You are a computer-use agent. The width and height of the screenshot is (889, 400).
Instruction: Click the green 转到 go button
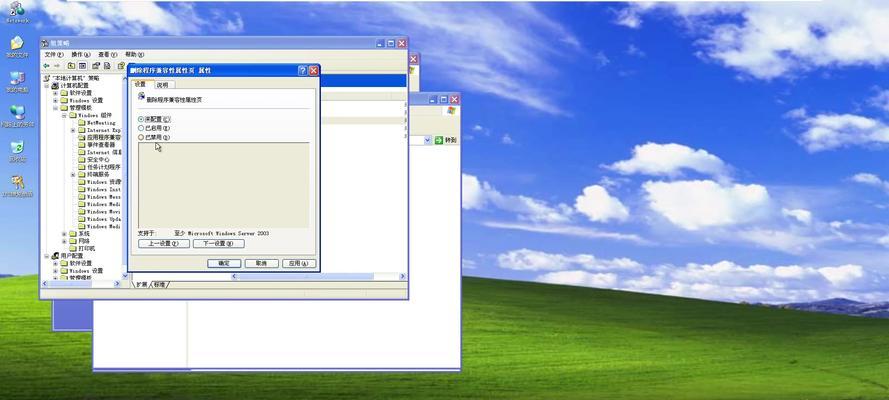point(446,140)
